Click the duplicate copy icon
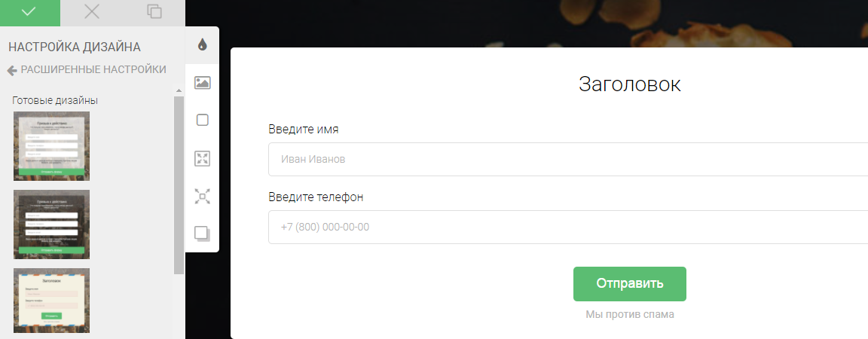Screen dimensions: 868x339 coord(154,11)
